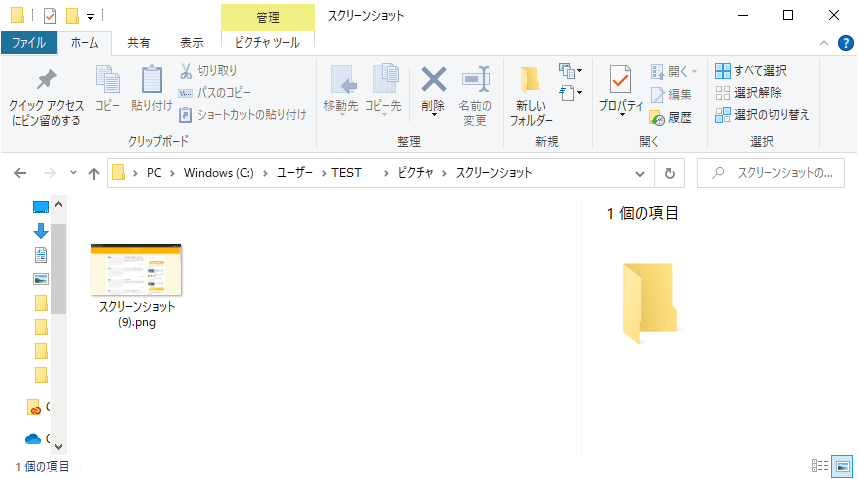Switch to details view in status bar
This screenshot has height=479, width=858.
[820, 466]
